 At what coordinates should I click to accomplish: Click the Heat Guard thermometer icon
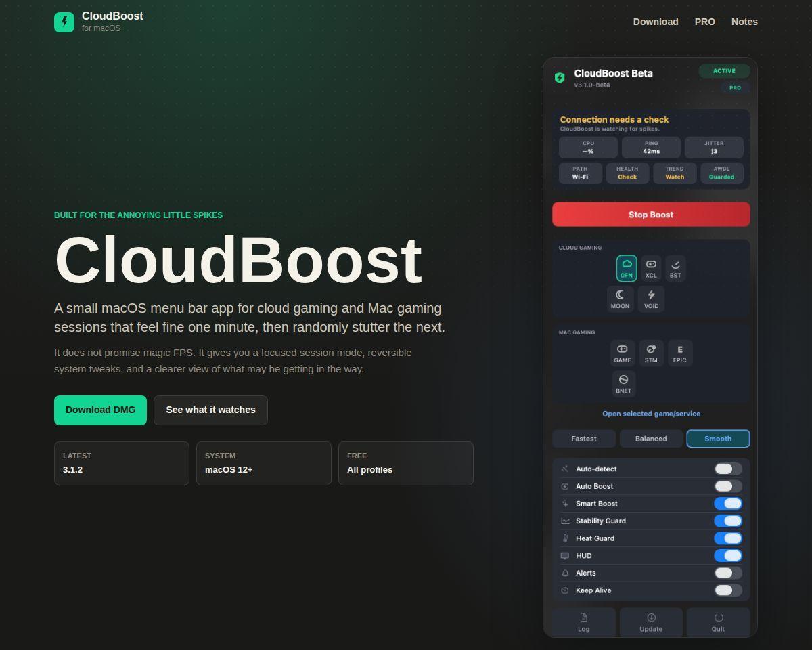[x=565, y=538]
